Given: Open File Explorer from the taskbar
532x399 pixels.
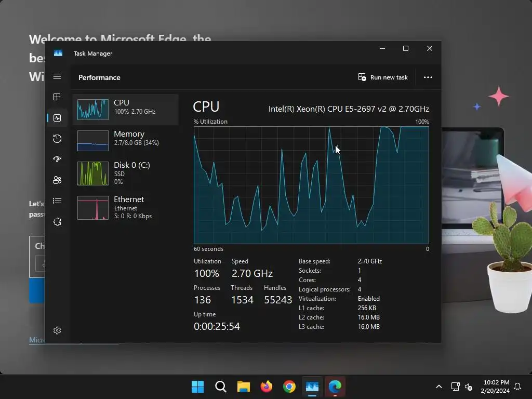Looking at the screenshot, I should point(243,387).
